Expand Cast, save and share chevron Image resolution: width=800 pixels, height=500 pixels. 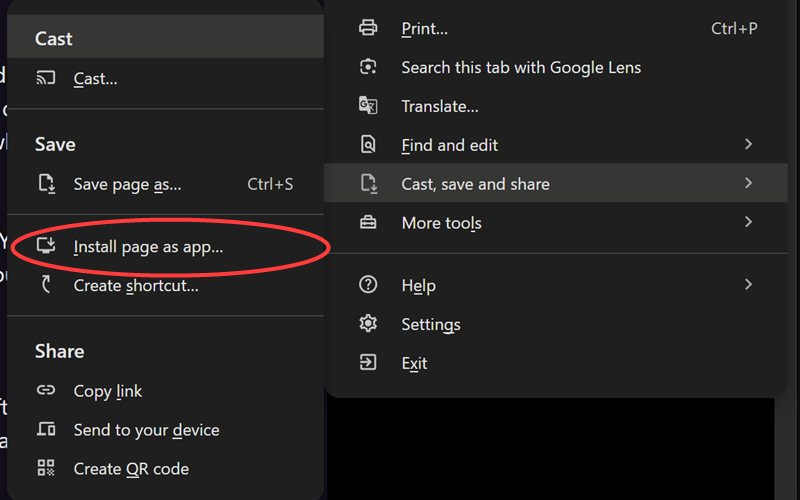(x=748, y=183)
